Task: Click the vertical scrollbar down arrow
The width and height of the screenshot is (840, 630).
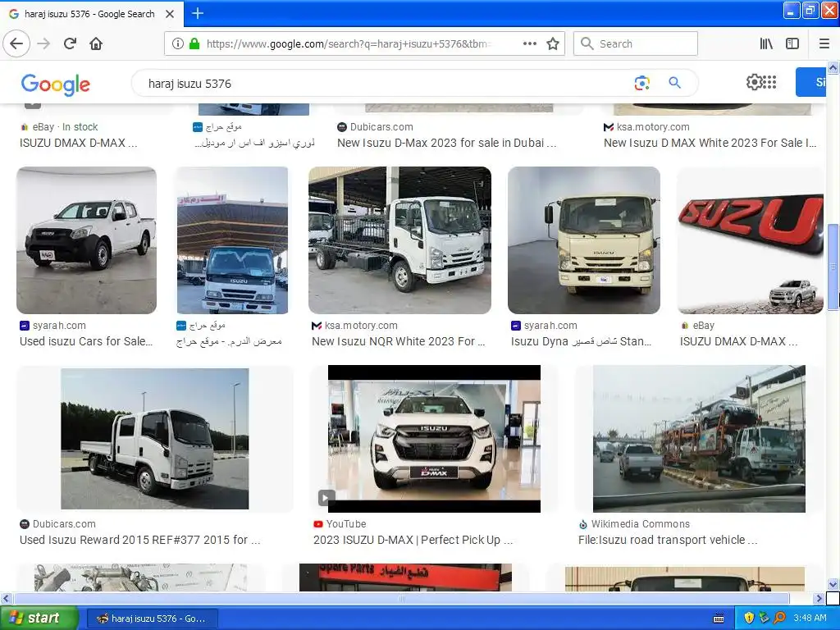Action: point(833,584)
